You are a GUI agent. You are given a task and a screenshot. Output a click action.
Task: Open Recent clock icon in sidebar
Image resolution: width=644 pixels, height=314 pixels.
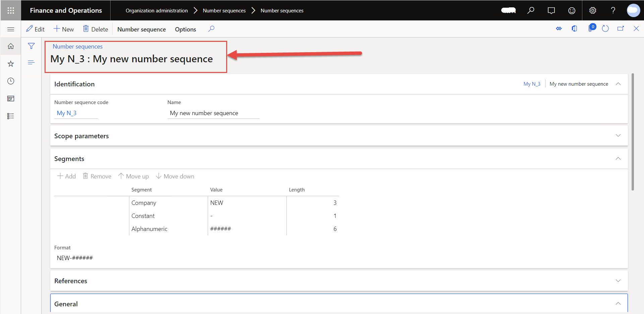(x=11, y=81)
